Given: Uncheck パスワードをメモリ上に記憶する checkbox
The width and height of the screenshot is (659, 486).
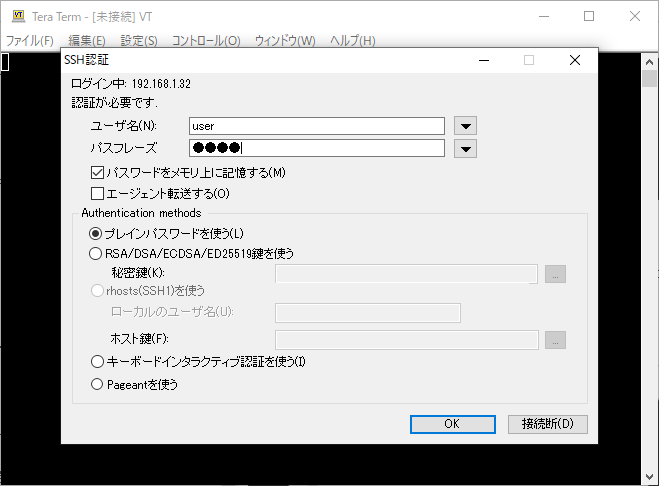Looking at the screenshot, I should click(x=98, y=173).
